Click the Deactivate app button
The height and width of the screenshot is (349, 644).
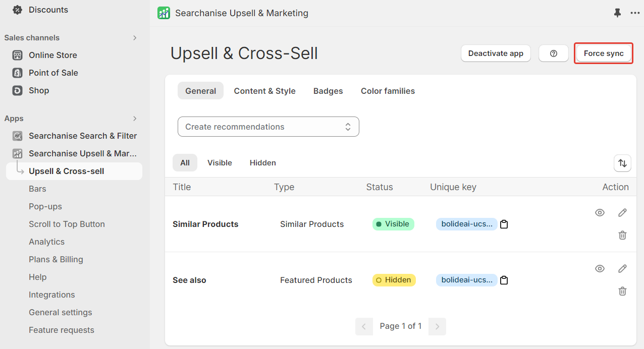click(496, 53)
